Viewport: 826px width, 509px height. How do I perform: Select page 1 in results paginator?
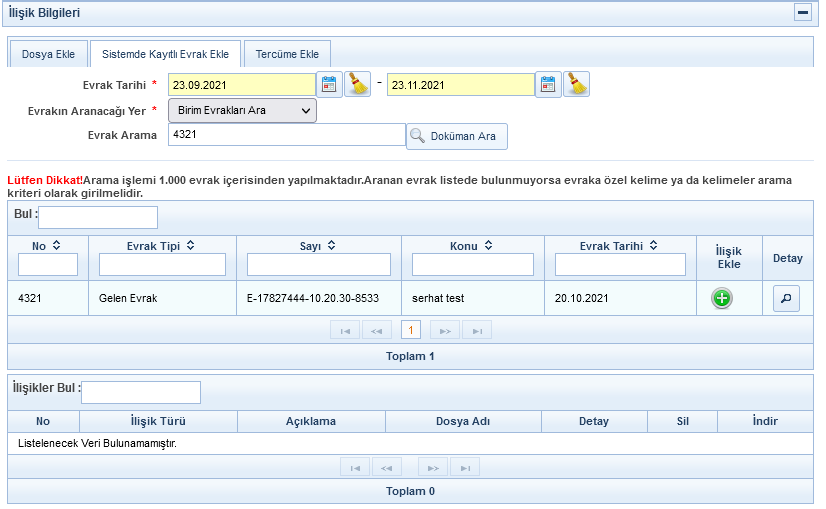[x=410, y=330]
